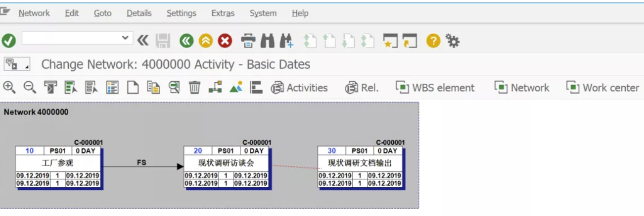Click the window menu icon at far left
This screenshot has width=644, height=216.
click(5, 12)
